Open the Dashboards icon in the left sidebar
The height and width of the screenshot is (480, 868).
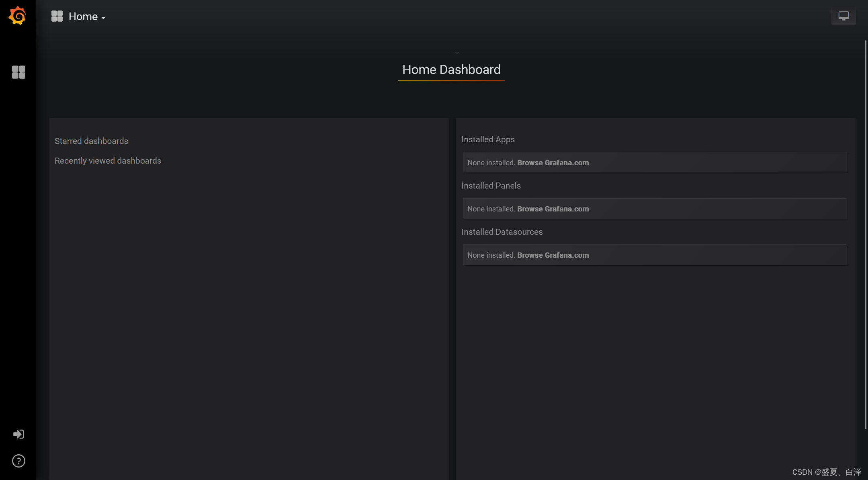tap(18, 72)
